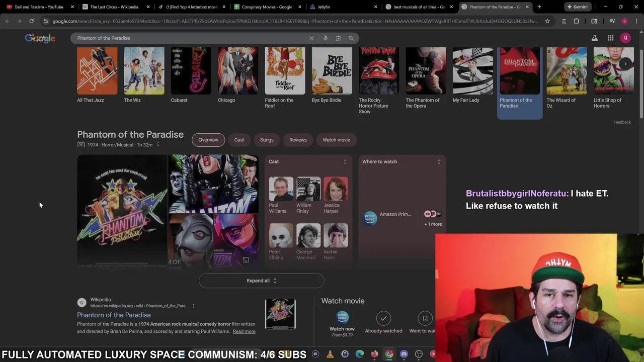The width and height of the screenshot is (644, 362).
Task: Show next musicals in the carousel
Action: click(625, 64)
